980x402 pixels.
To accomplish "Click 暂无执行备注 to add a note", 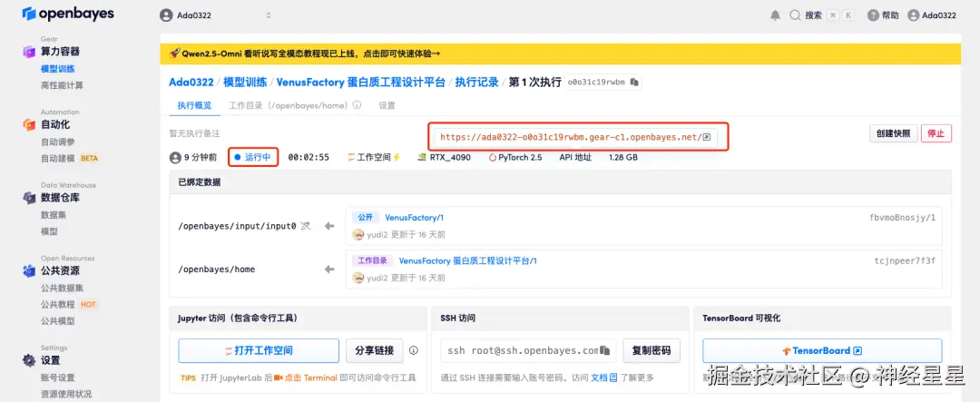I will coord(194,133).
